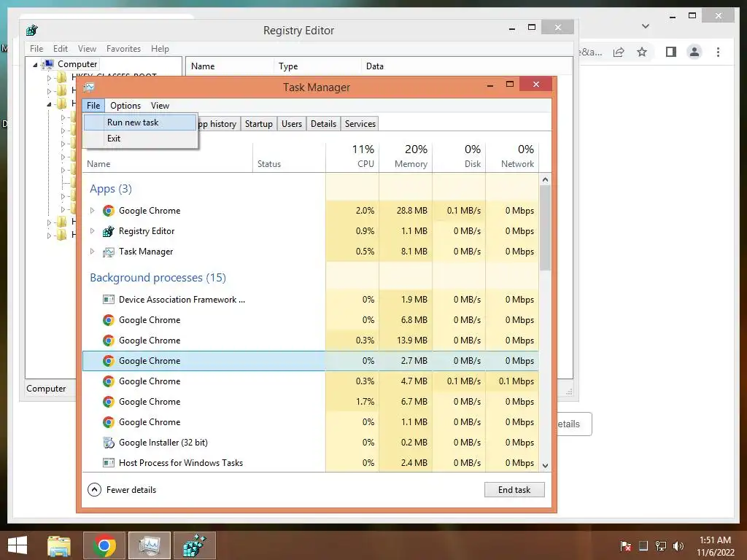747x560 pixels.
Task: Click Chrome tab search chevron
Action: (646, 26)
